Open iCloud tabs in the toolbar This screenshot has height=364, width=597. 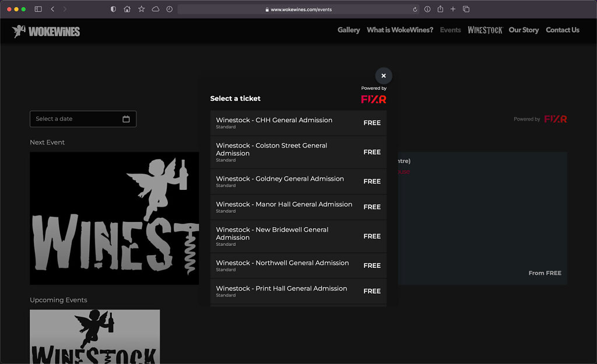click(x=155, y=9)
